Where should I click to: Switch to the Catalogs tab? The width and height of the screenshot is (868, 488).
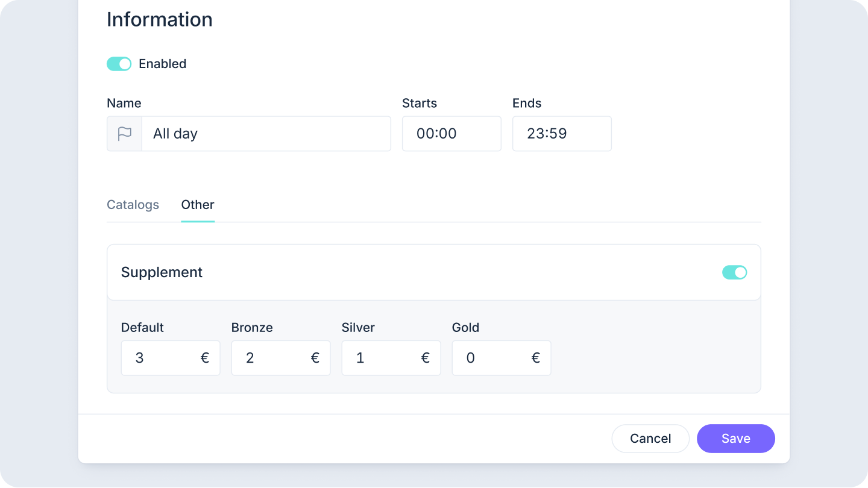pyautogui.click(x=133, y=205)
